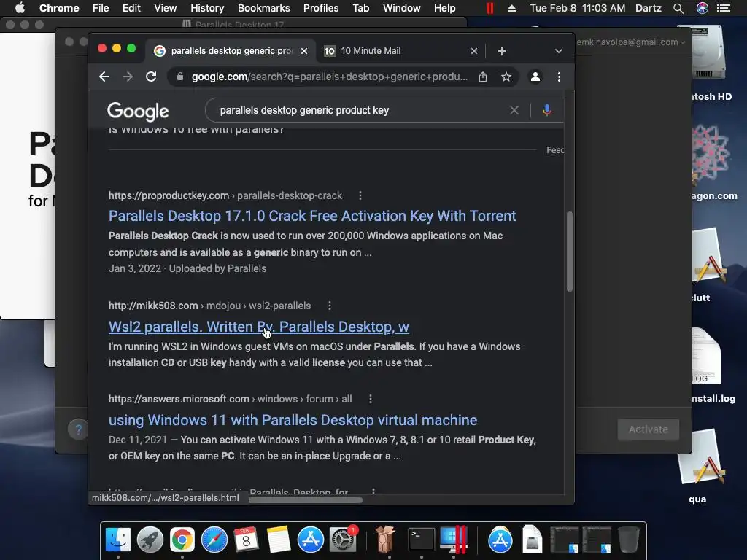Click the proproductkey.com result URL

pyautogui.click(x=225, y=195)
